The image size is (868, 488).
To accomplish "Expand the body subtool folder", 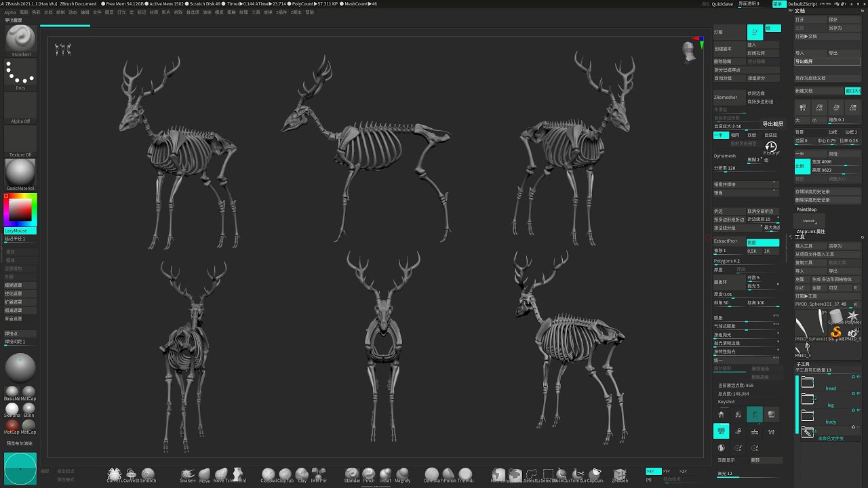I will coord(808,415).
